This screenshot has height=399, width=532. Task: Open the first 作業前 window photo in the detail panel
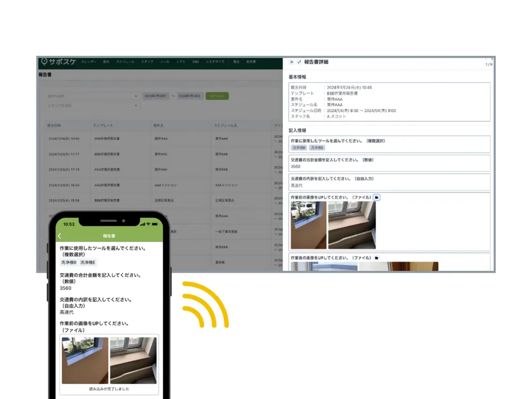tap(309, 225)
